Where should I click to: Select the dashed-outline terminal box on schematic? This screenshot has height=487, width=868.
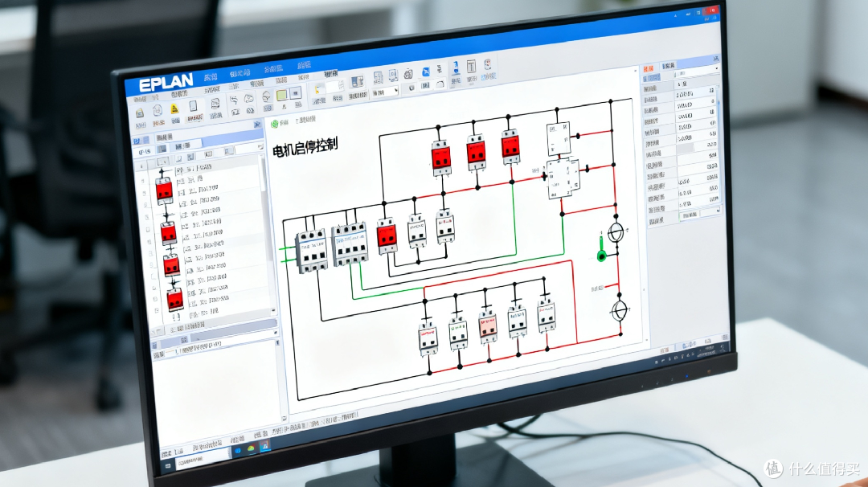point(563,178)
